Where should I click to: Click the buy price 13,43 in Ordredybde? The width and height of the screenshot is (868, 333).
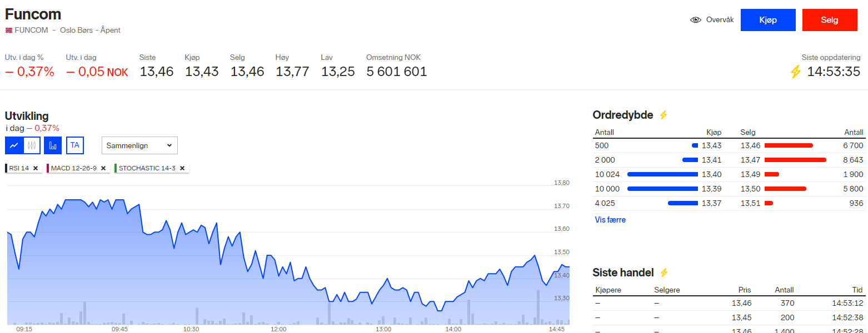coord(711,145)
